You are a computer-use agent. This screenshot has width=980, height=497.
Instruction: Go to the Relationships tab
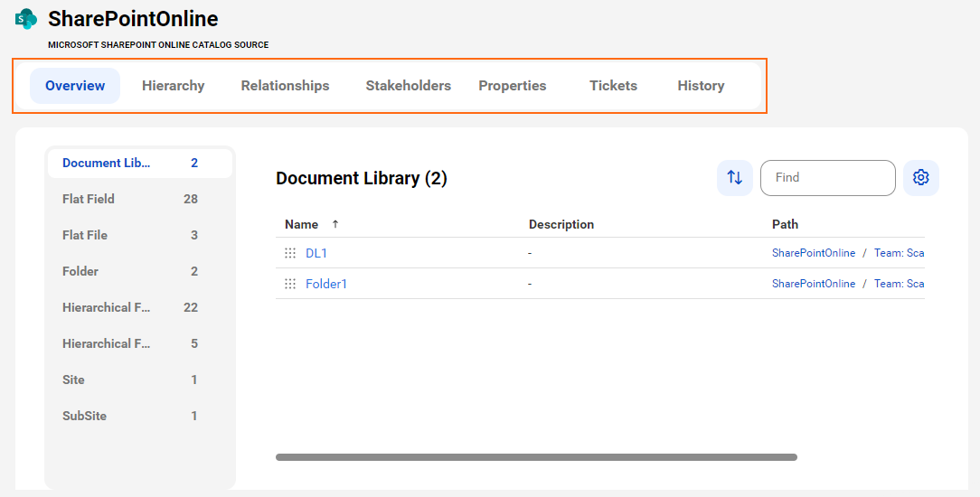pos(285,86)
